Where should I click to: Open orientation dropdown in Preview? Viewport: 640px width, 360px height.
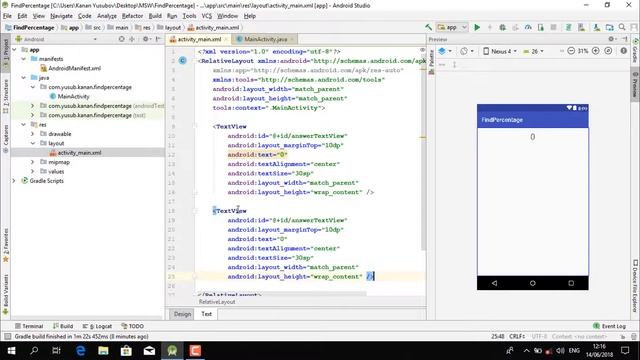467,51
